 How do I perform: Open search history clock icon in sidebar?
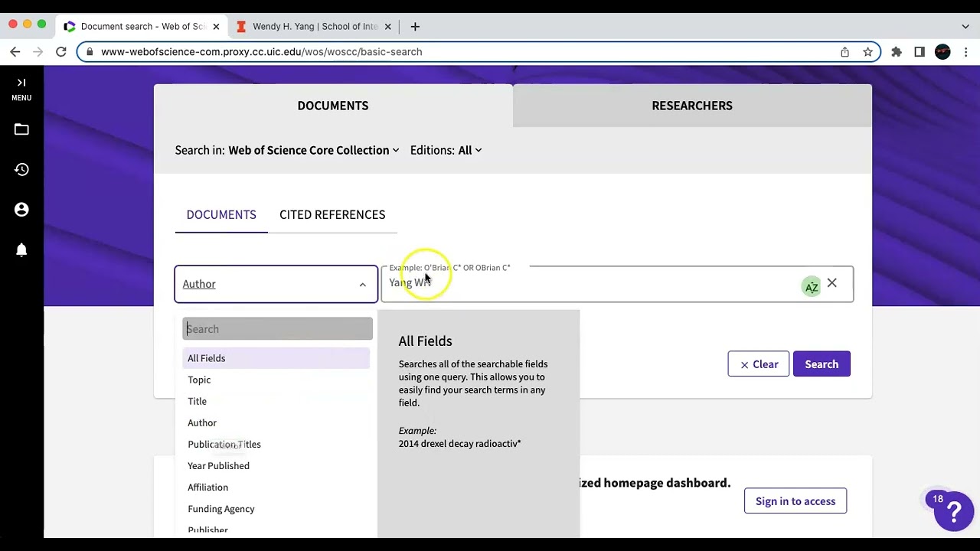[x=21, y=170]
